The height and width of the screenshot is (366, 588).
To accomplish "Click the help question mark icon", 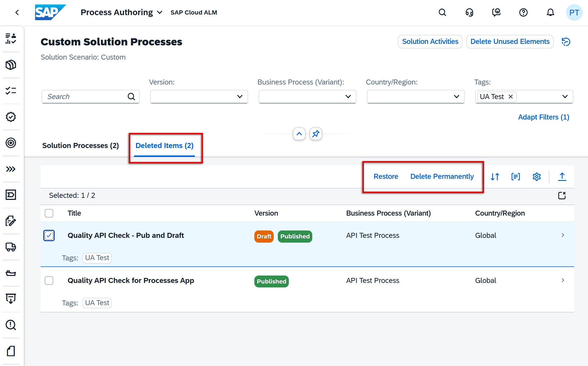I will (523, 12).
